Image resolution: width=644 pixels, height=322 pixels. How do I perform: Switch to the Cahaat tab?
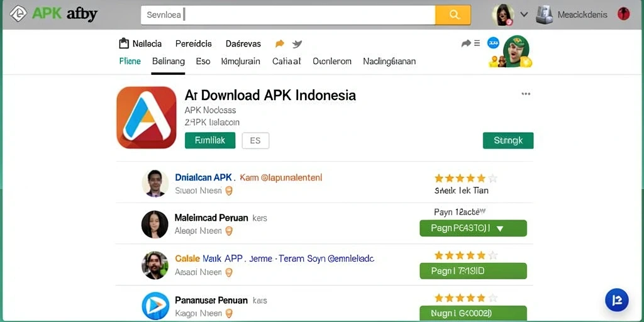[x=287, y=62]
